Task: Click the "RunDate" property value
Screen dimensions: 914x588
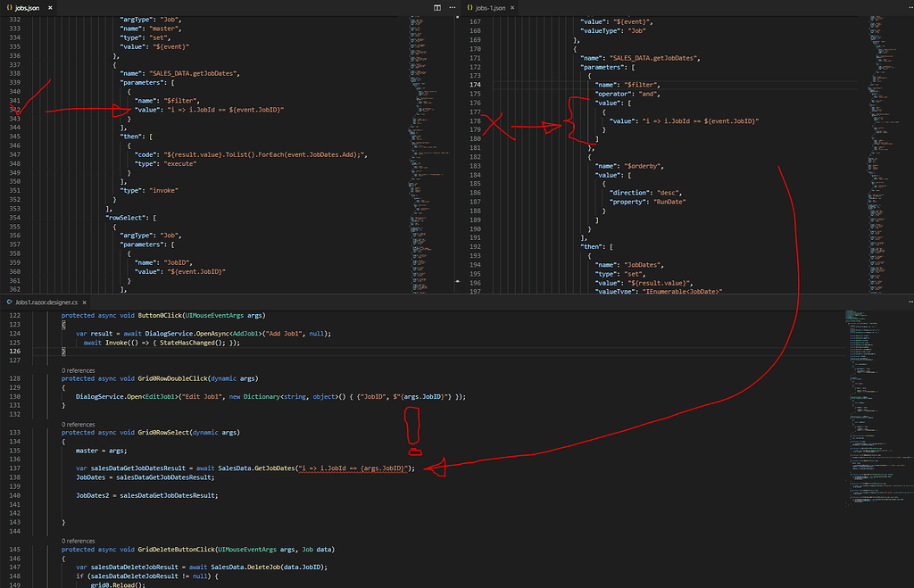Action: click(x=669, y=203)
